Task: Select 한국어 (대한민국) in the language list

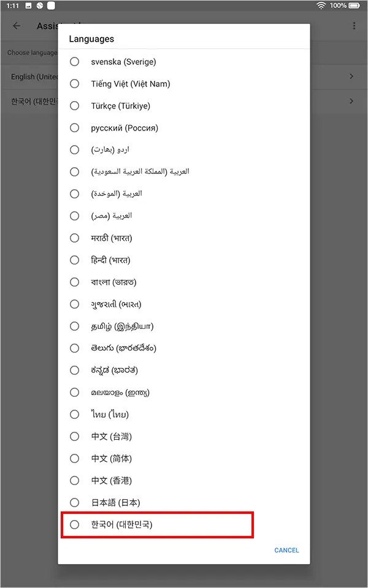Action: (75, 524)
